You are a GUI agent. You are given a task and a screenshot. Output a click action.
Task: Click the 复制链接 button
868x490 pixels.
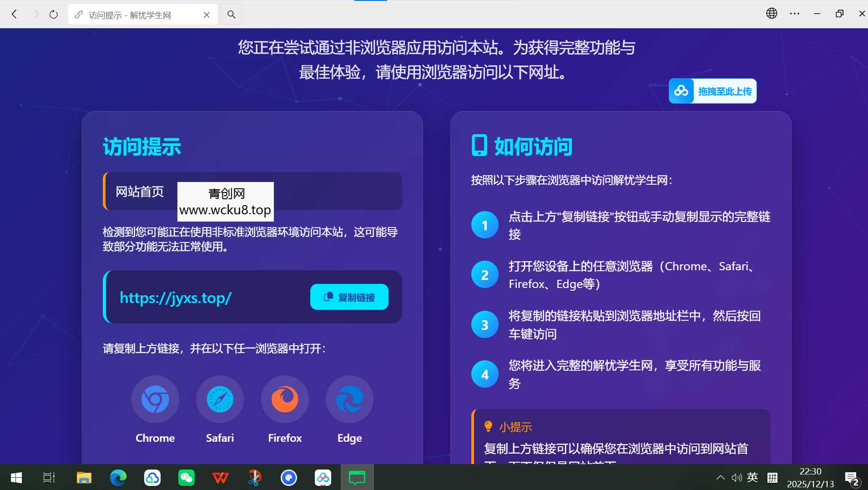pyautogui.click(x=348, y=297)
